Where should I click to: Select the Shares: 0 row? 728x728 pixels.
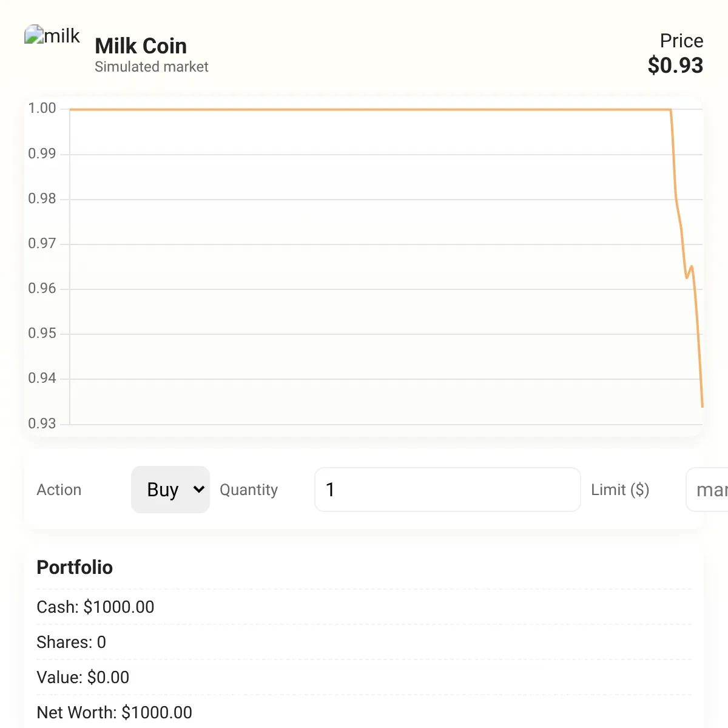[364, 642]
